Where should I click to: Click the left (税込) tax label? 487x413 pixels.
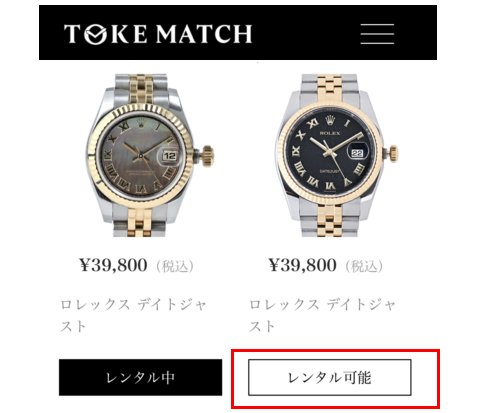tap(175, 266)
